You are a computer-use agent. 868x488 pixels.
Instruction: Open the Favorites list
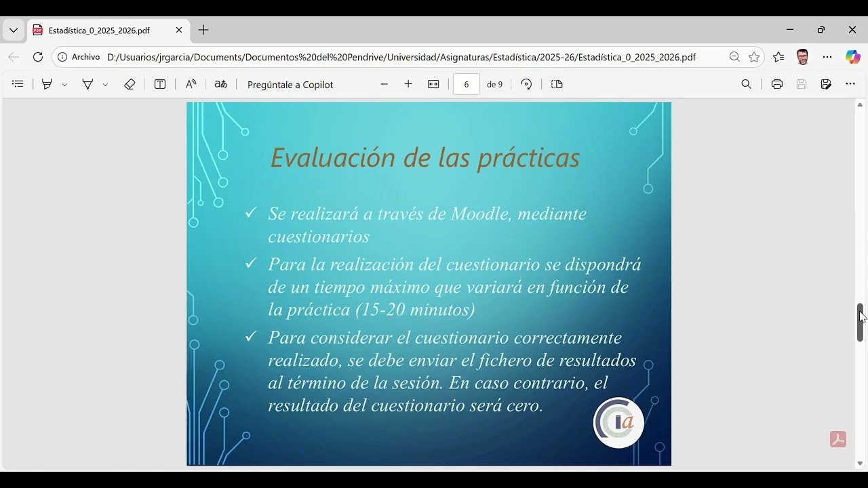pyautogui.click(x=778, y=57)
